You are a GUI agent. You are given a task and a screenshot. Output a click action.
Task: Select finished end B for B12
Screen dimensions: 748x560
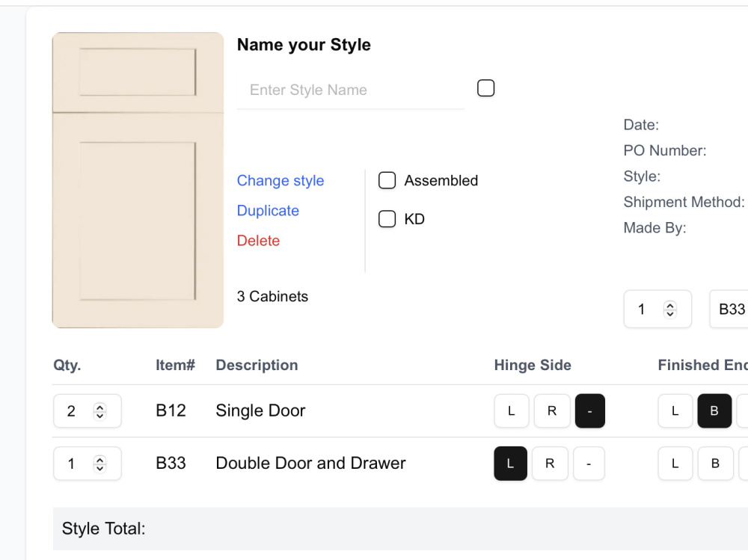point(714,410)
